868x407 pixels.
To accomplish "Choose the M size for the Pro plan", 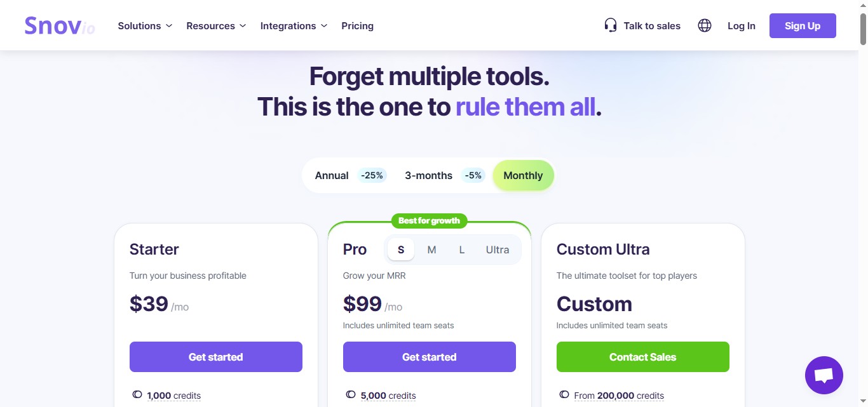I will pos(431,250).
